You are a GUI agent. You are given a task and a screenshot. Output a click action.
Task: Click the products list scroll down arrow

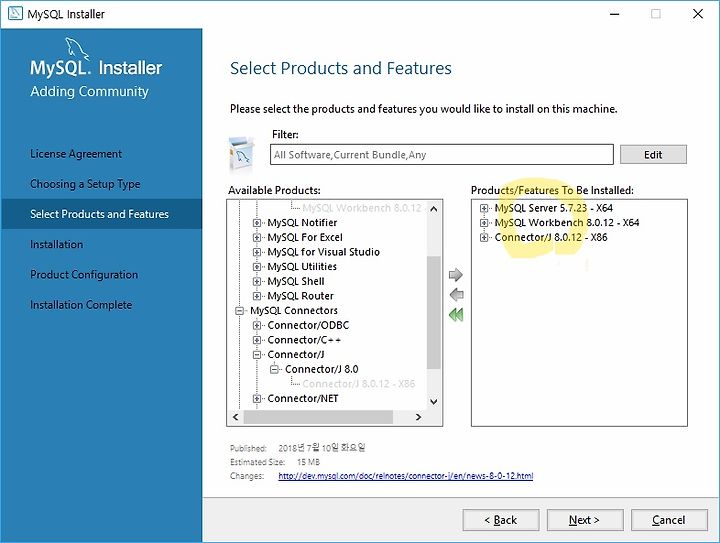pos(433,401)
